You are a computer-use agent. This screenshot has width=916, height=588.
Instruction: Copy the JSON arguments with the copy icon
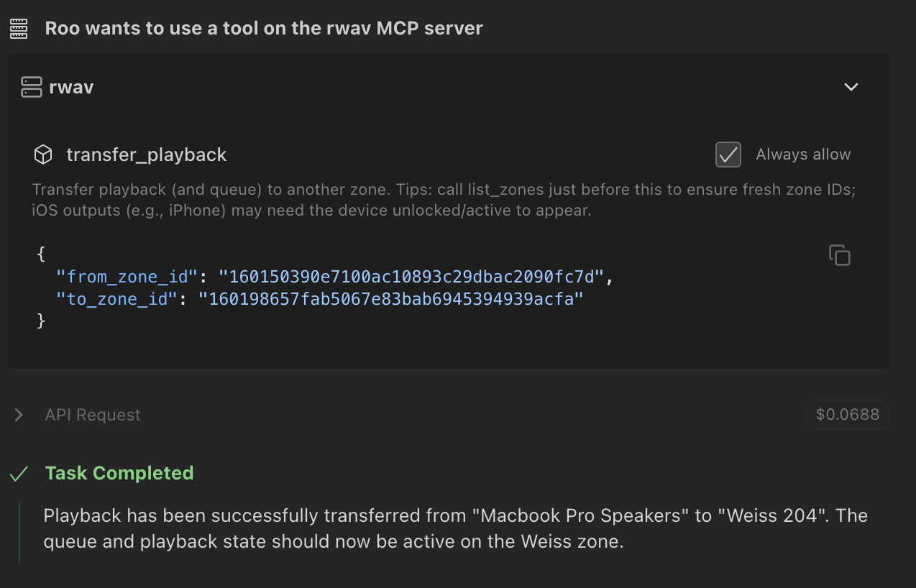pyautogui.click(x=839, y=255)
